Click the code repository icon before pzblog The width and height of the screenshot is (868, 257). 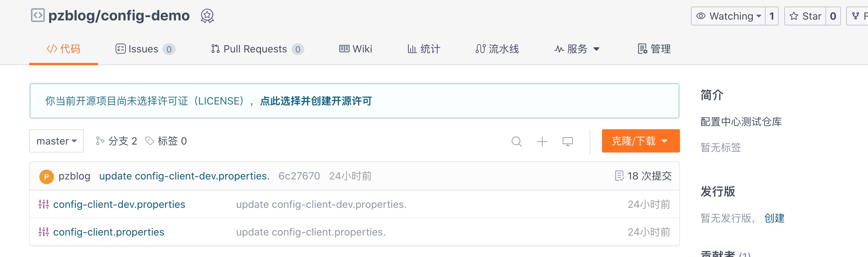coord(38,16)
